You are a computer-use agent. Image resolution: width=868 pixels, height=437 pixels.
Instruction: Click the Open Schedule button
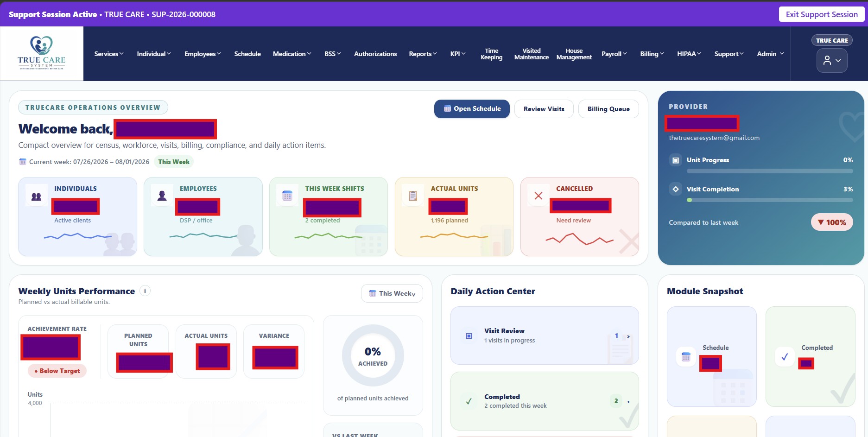[472, 109]
